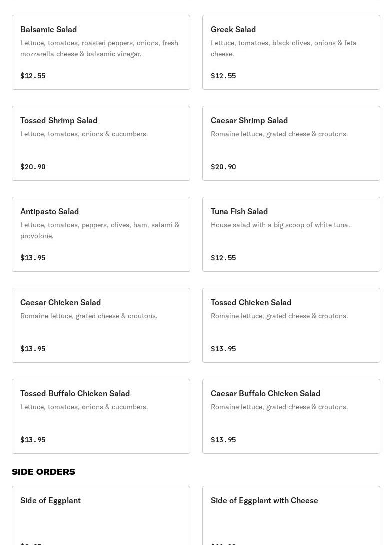This screenshot has height=545, width=392.
Task: Click the Balsamic Salad $12.55 price
Action: click(x=33, y=76)
